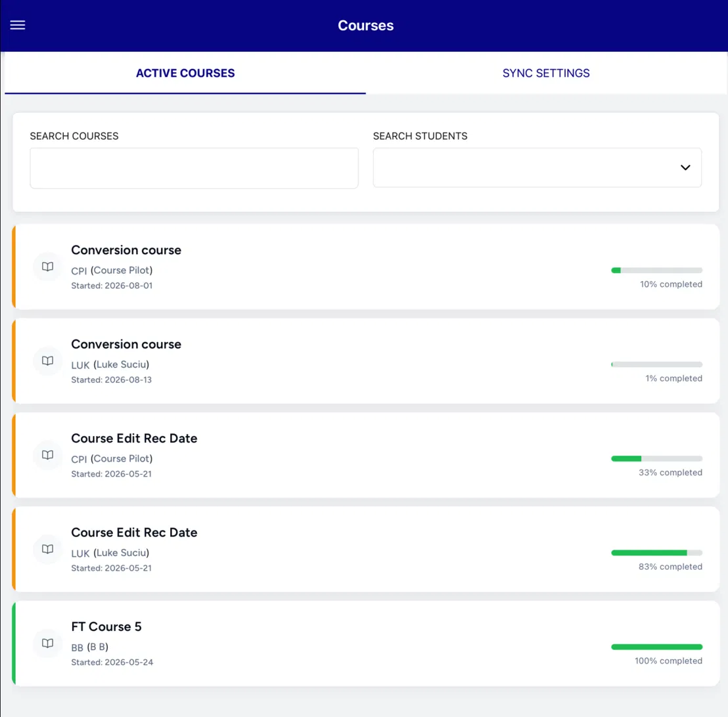Click book icon of LUK Conversion course
Screen dimensions: 728x717
(47, 361)
